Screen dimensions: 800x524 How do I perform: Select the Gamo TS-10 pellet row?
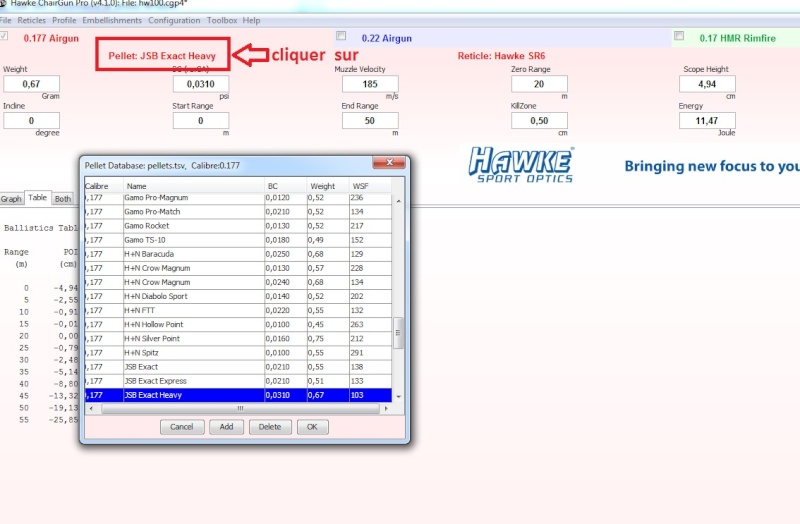pyautogui.click(x=238, y=240)
